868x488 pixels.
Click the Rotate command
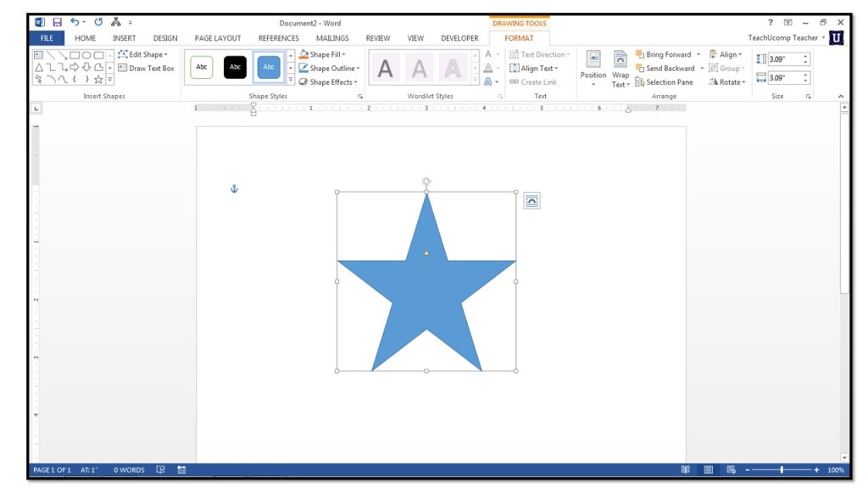(x=731, y=82)
